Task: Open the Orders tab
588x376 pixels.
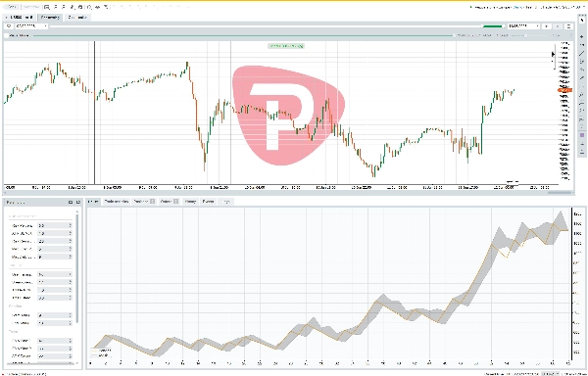Action: pos(170,202)
